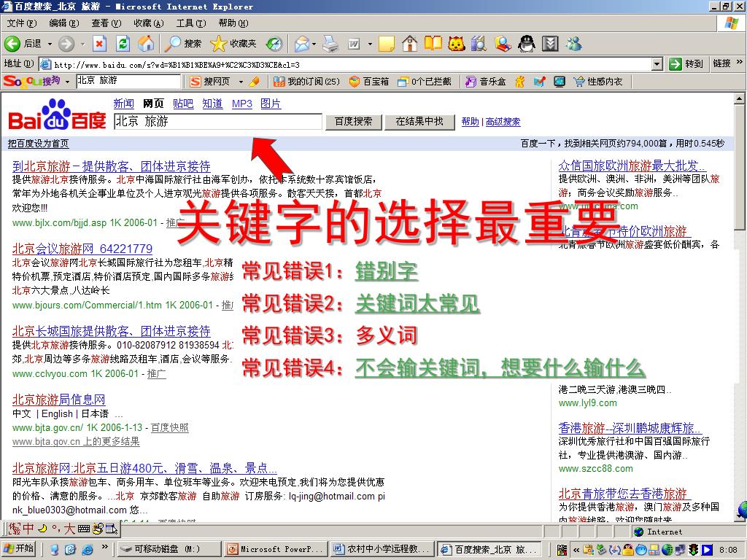Stop page loading with red X icon
This screenshot has height=560, width=747.
[x=99, y=44]
